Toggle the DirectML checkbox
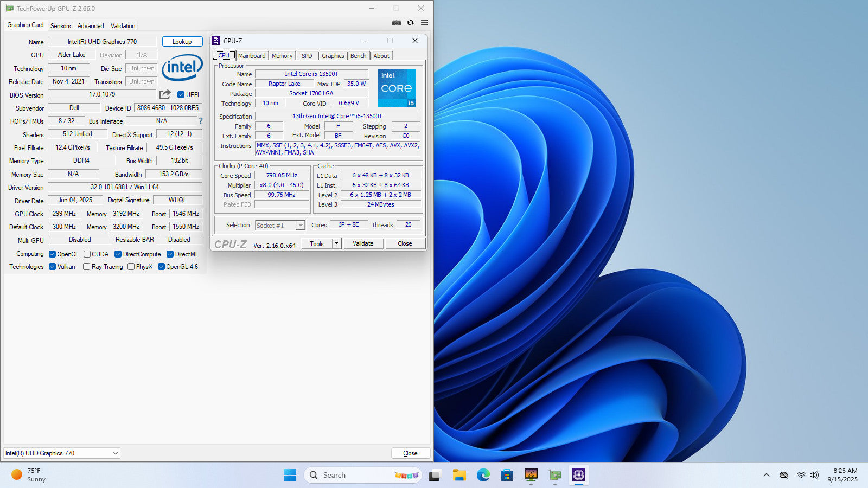868x488 pixels. (x=170, y=254)
